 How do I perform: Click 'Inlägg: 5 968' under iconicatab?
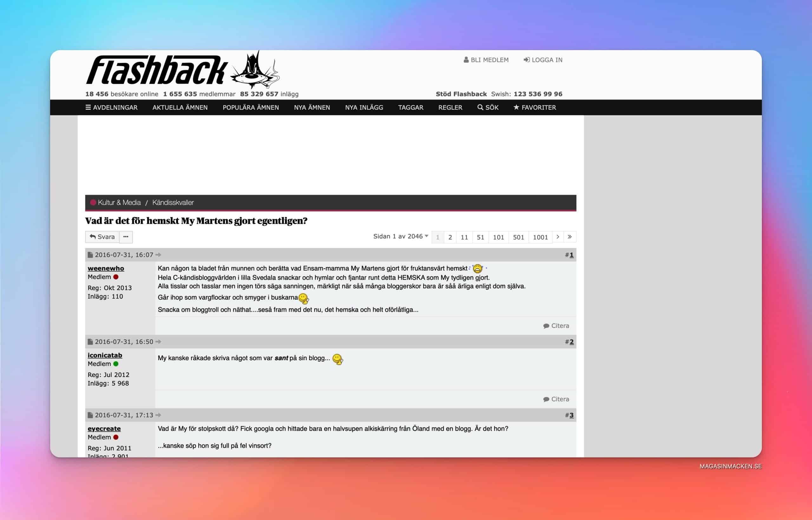coord(108,383)
